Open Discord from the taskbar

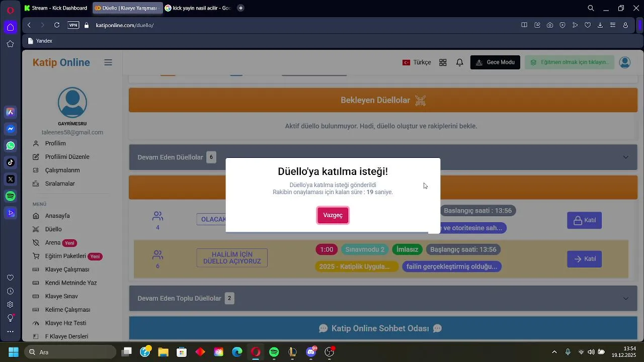[x=311, y=352]
